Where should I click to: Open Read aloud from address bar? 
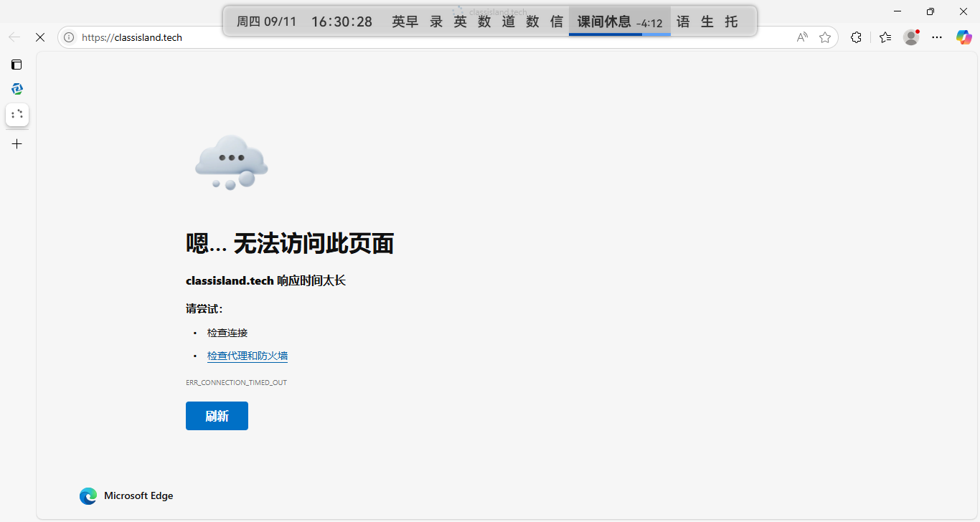pyautogui.click(x=802, y=37)
